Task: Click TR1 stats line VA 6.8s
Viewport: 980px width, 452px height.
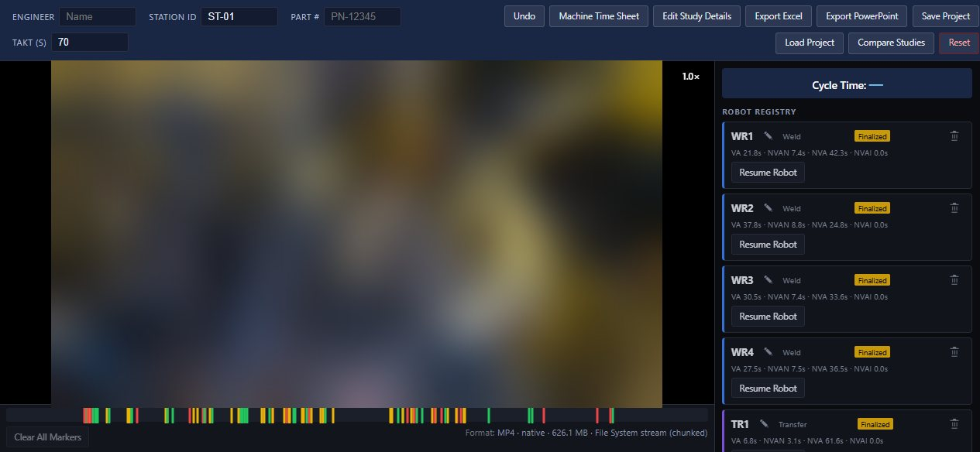Action: point(809,441)
